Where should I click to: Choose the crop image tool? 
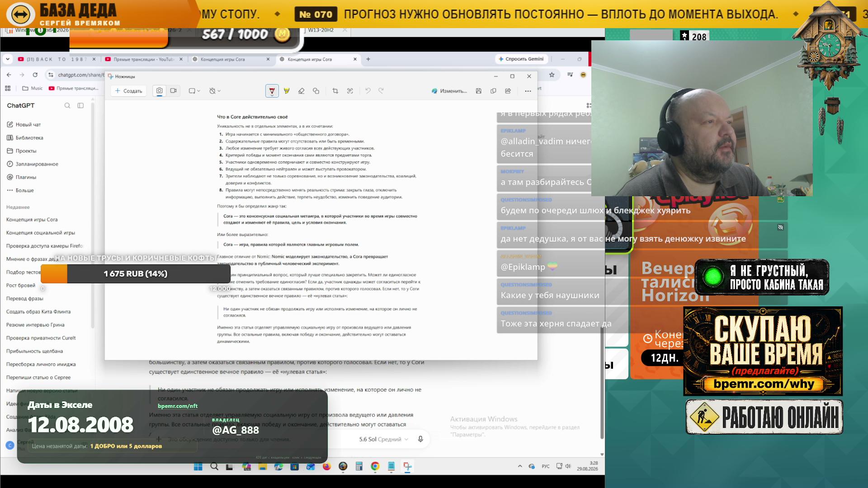tap(335, 91)
